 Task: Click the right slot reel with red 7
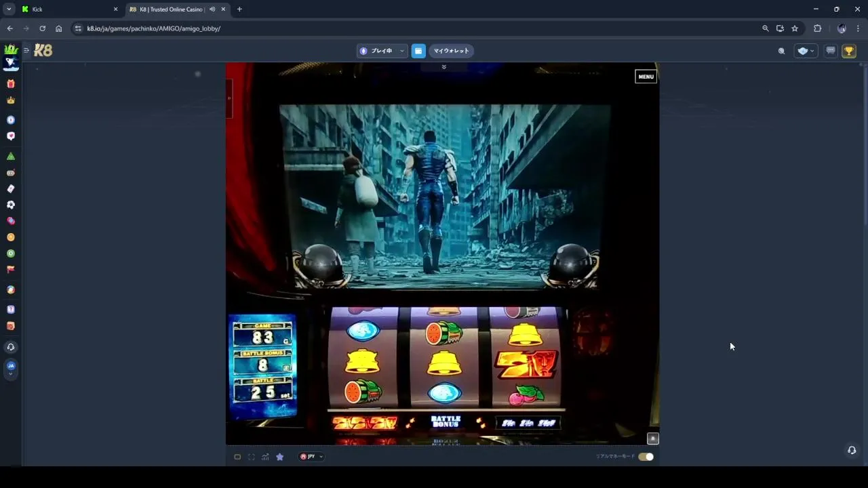(526, 357)
